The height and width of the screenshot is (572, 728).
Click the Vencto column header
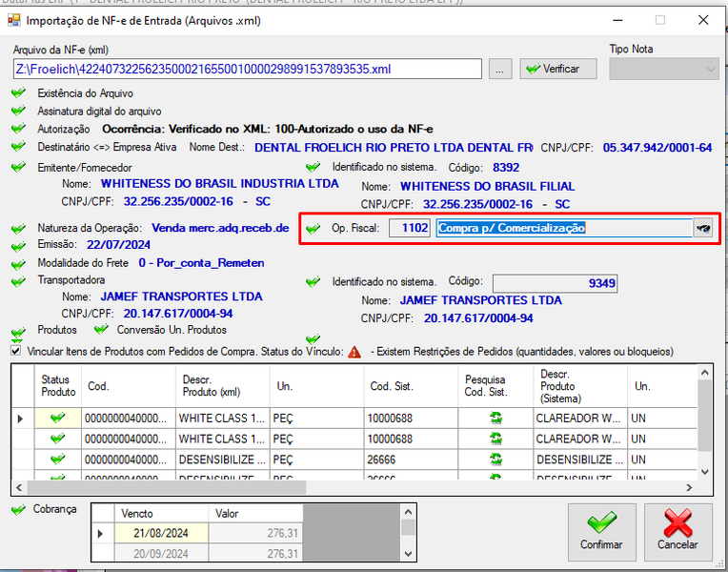click(x=161, y=514)
